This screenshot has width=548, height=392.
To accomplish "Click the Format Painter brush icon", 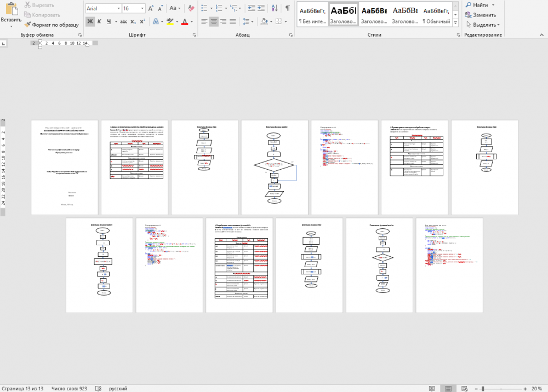I will tap(27, 25).
